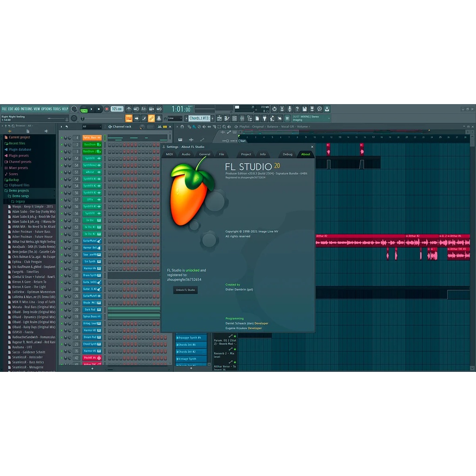Click the Unlock FL Studio button
Viewport: 476px width, 476px height.
pyautogui.click(x=185, y=290)
